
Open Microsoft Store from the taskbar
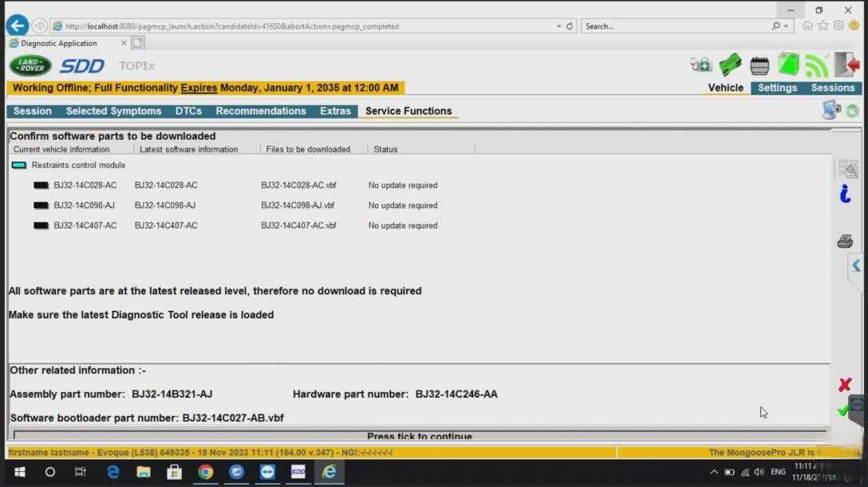175,472
